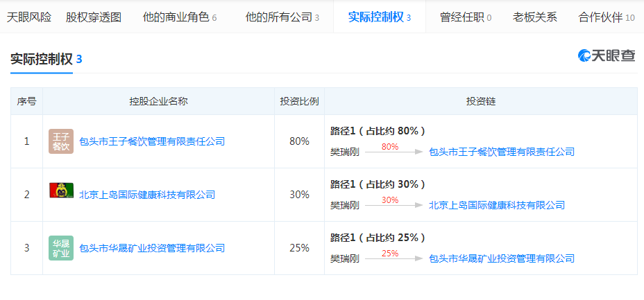The height and width of the screenshot is (300, 644).
Task: Open the 曾经任职 tab
Action: tap(466, 17)
